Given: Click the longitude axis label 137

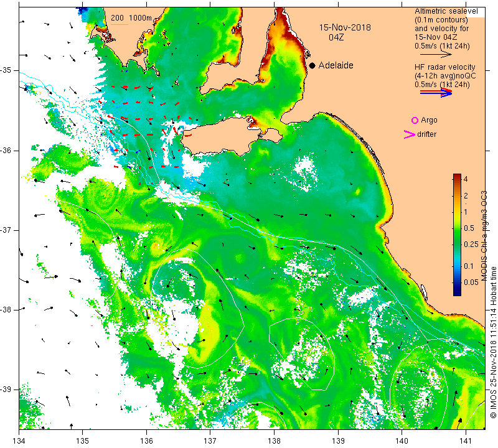Looking at the screenshot, I should pyautogui.click(x=210, y=441).
